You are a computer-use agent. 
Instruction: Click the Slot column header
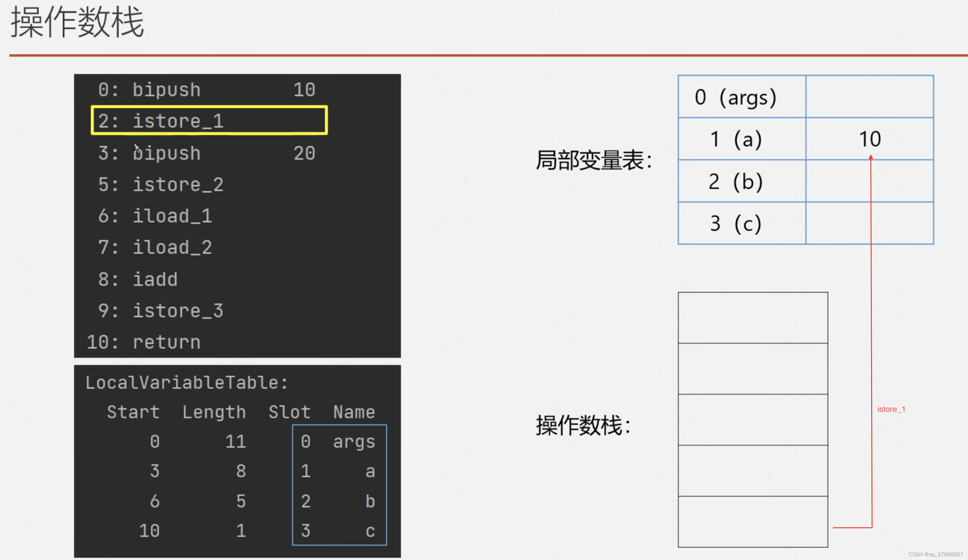pos(289,412)
